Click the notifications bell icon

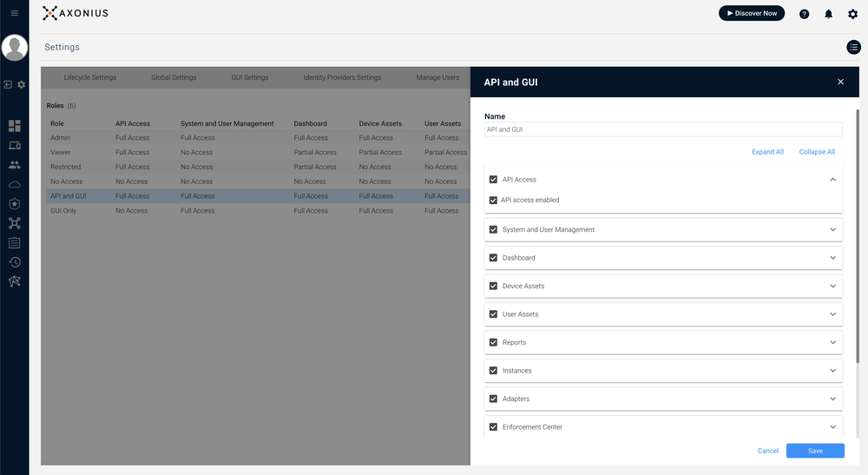tap(828, 14)
